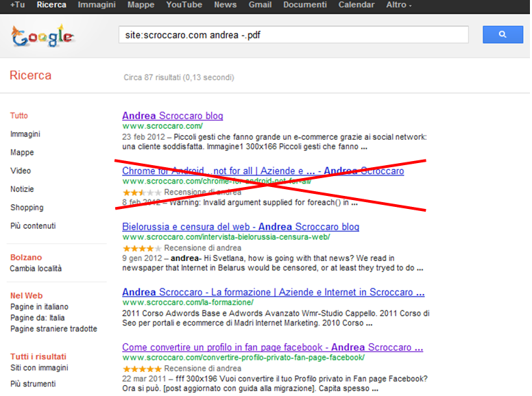The height and width of the screenshot is (396, 532).
Task: Click the 2011 Corso Adwords Base snippet
Action: tap(276, 318)
